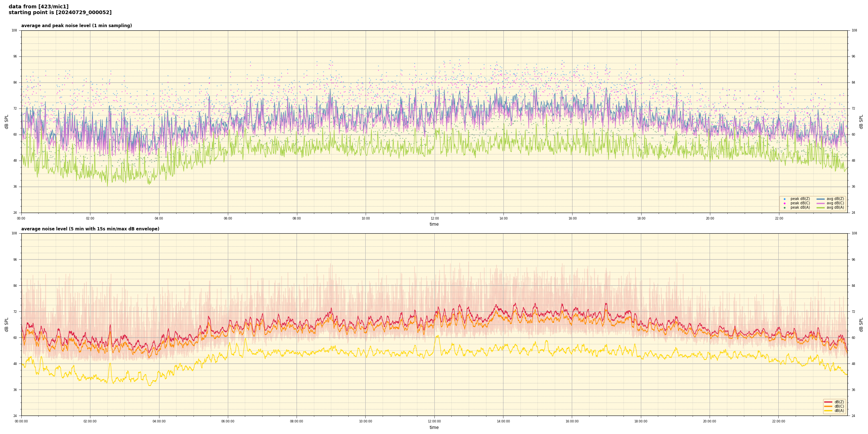
Task: Click the starting point timestamp text
Action: coord(60,13)
